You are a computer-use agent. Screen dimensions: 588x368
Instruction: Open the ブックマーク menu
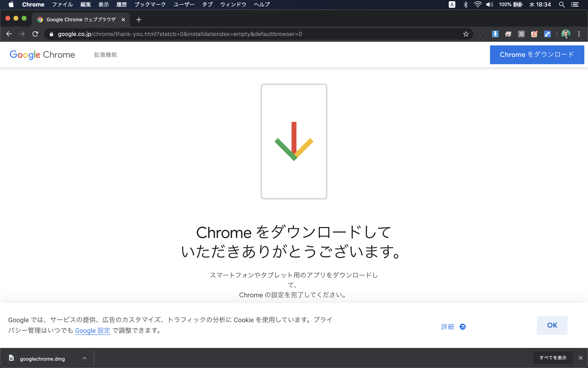(x=150, y=4)
